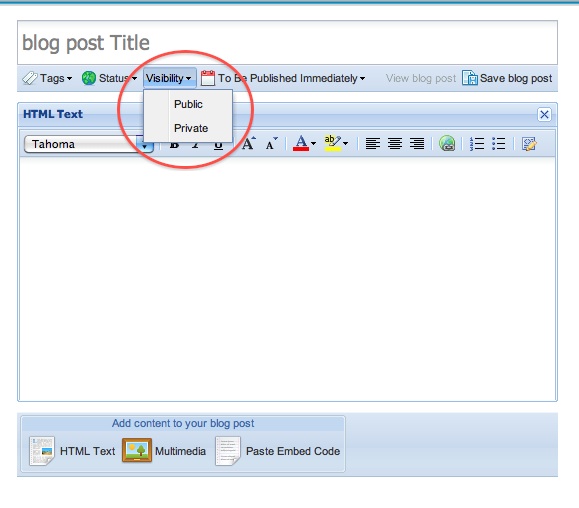
Task: Align text to the left
Action: coord(373,144)
